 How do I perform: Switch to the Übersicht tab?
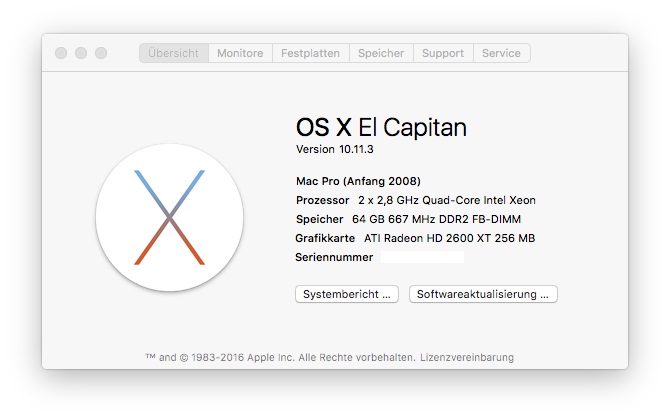click(174, 53)
